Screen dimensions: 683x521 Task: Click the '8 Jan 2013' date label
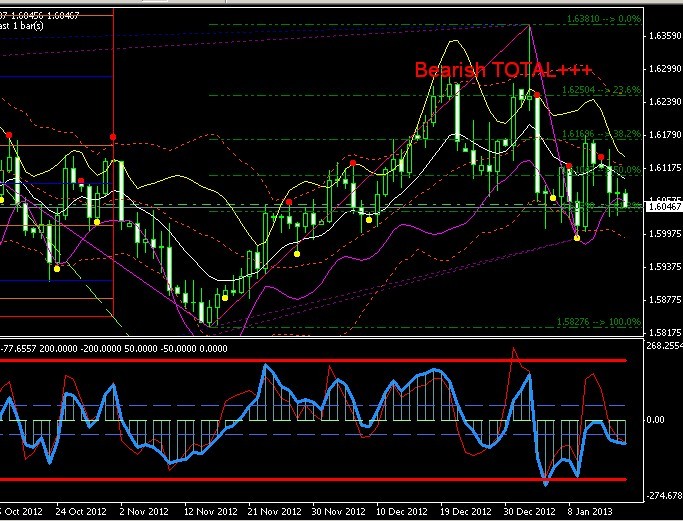pos(590,511)
